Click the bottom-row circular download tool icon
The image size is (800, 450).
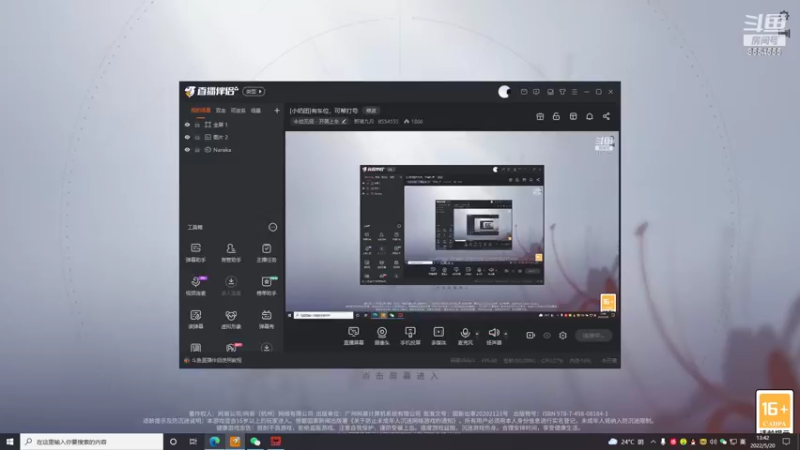pyautogui.click(x=266, y=348)
